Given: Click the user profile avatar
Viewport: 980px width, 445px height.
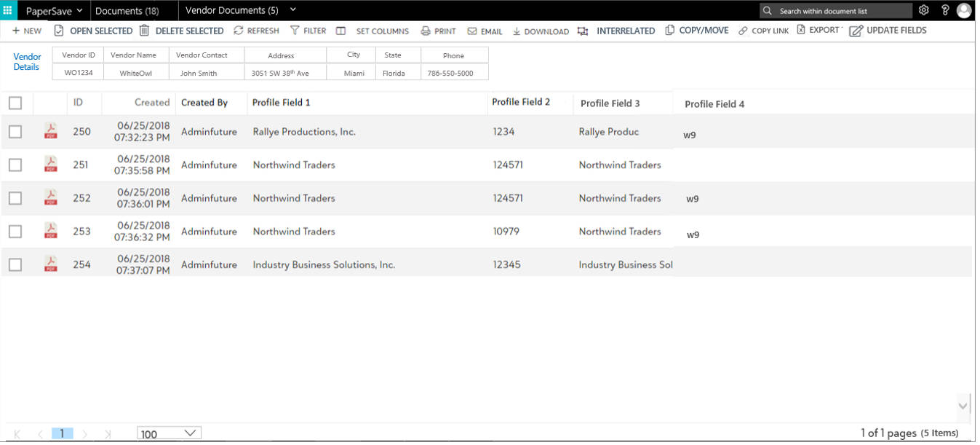Looking at the screenshot, I should (x=964, y=10).
